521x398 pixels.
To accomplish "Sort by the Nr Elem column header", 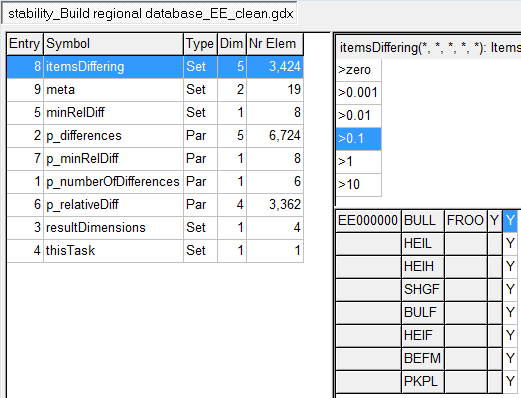I will point(275,44).
